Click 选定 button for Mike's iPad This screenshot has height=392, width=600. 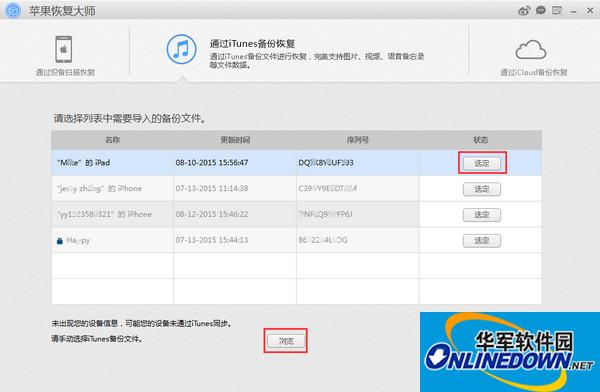482,163
